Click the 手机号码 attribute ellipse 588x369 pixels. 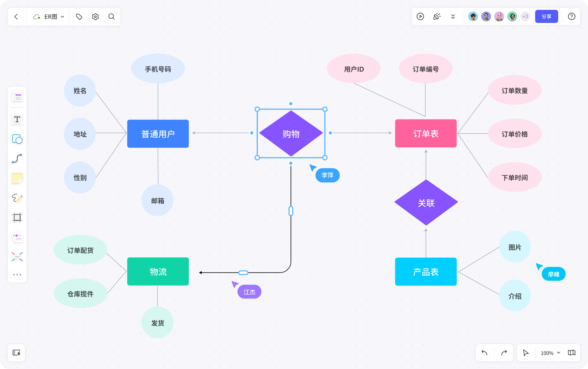click(x=158, y=69)
